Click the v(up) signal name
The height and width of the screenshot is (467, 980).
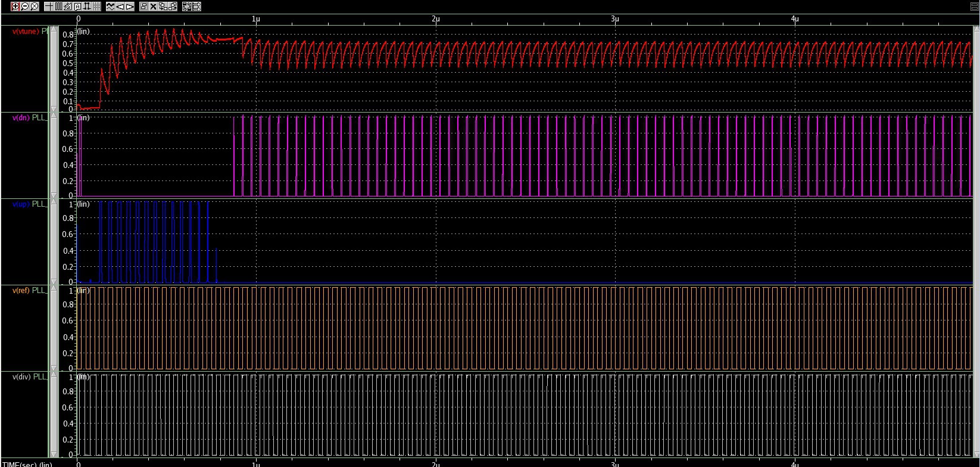(x=20, y=204)
